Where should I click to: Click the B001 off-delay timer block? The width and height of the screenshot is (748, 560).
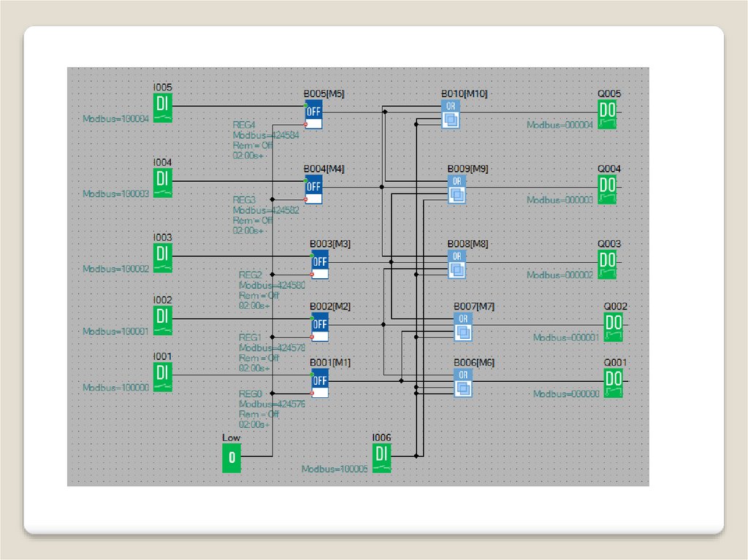(320, 383)
